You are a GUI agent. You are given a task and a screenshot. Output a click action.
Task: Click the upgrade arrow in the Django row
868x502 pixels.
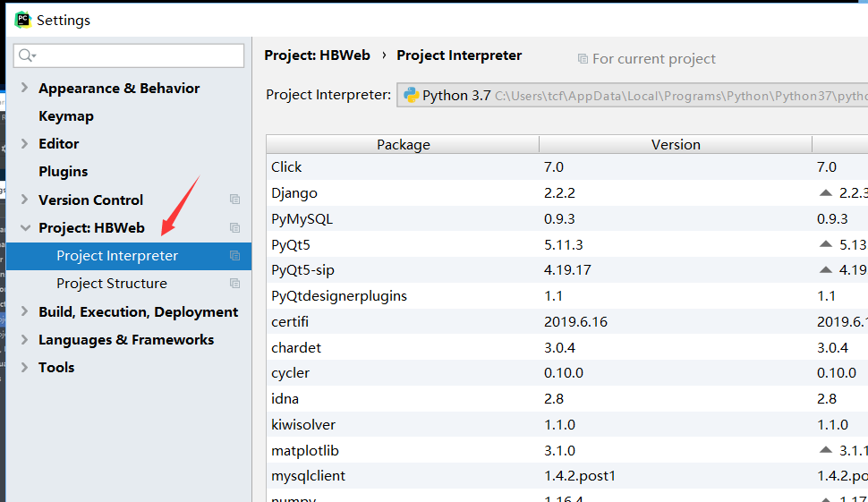[825, 192]
